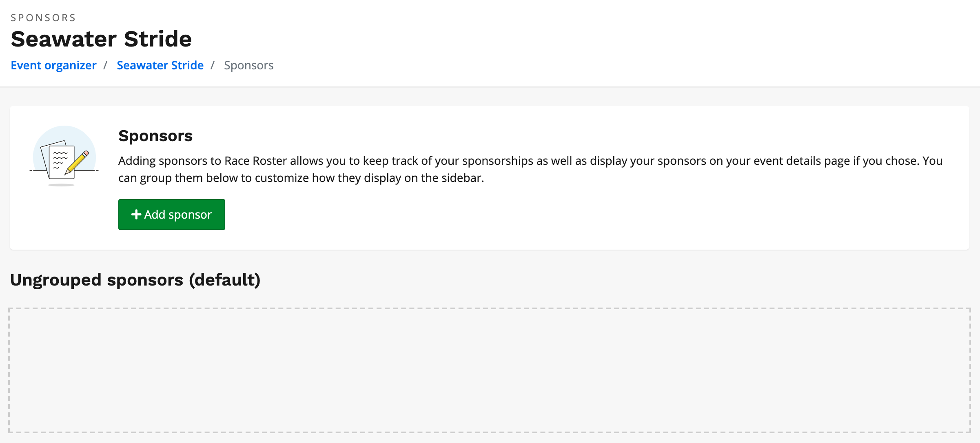The width and height of the screenshot is (980, 443).
Task: Click the bold Sponsors card heading
Action: point(155,136)
